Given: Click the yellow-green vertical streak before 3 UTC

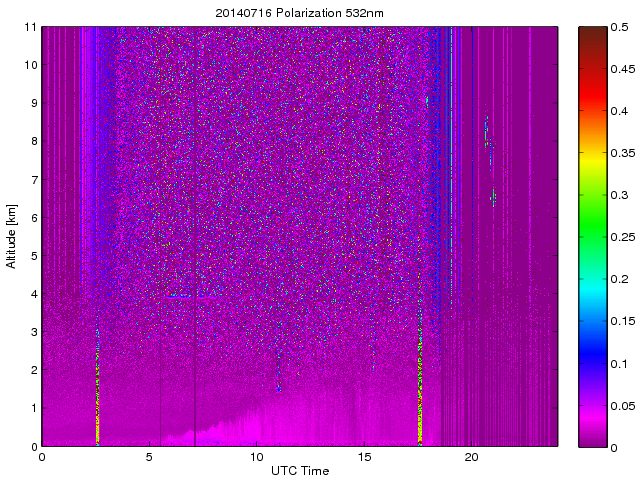Looking at the screenshot, I should [x=97, y=390].
